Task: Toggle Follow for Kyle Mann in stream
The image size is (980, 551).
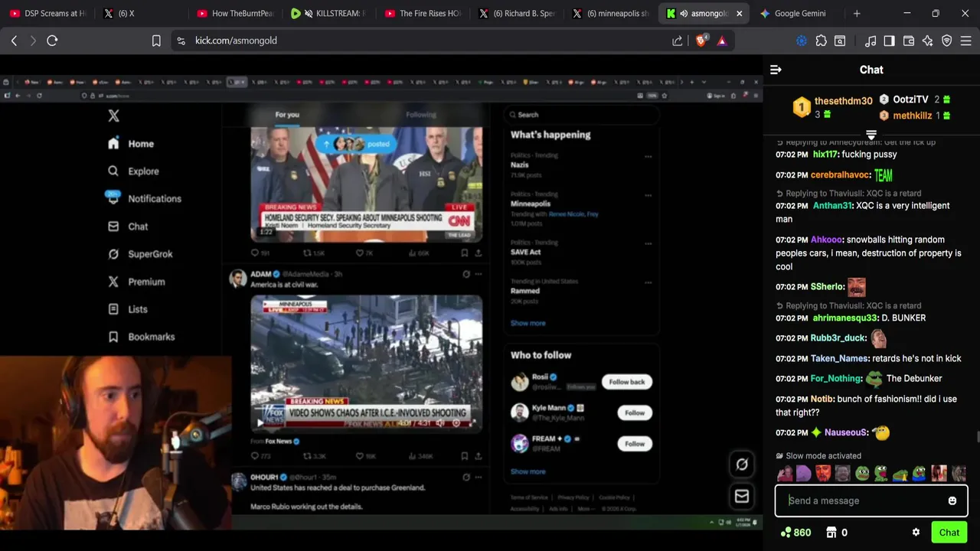Action: [x=635, y=412]
